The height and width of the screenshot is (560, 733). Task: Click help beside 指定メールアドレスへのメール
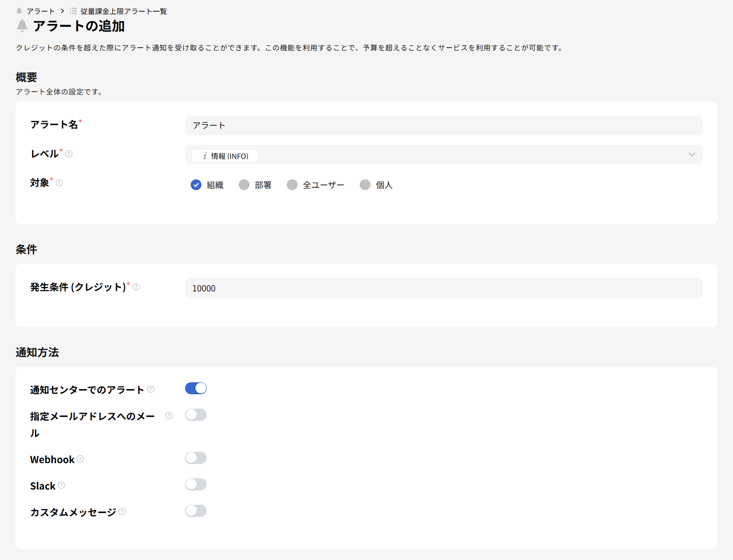click(x=169, y=415)
